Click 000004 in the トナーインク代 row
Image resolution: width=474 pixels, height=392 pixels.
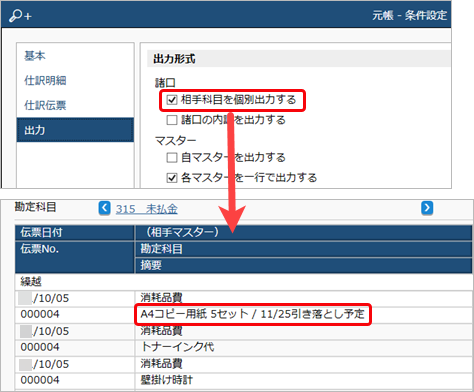[x=40, y=347]
